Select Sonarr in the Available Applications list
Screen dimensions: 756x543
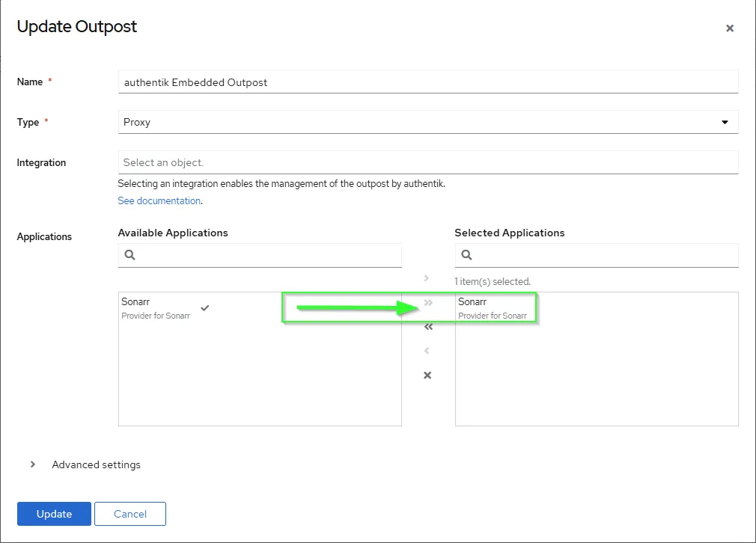pos(156,308)
